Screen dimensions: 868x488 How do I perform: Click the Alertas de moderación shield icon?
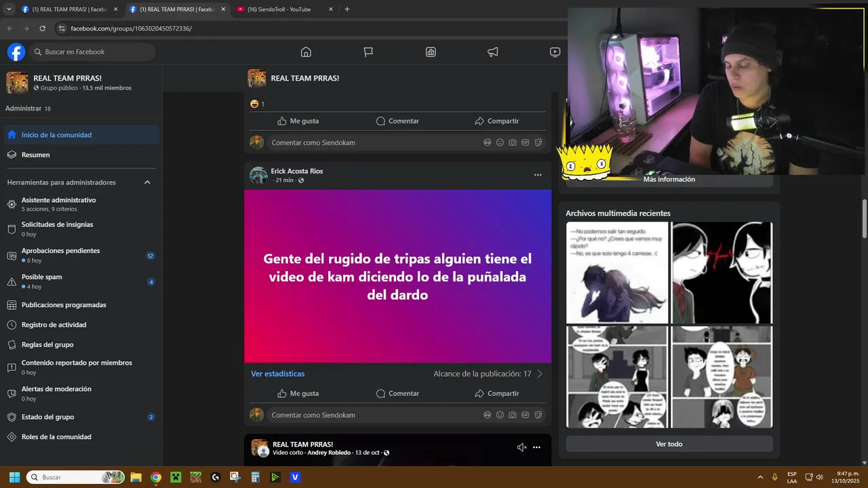click(x=12, y=393)
